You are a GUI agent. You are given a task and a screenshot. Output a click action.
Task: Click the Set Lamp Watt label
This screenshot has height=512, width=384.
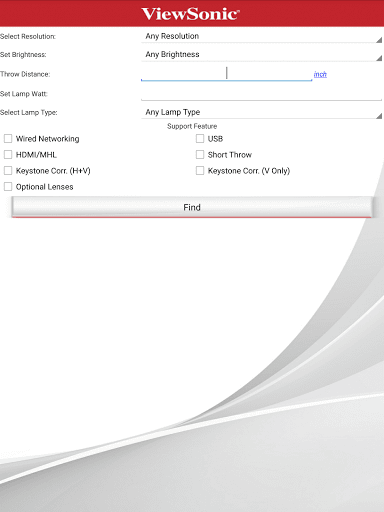click(24, 94)
